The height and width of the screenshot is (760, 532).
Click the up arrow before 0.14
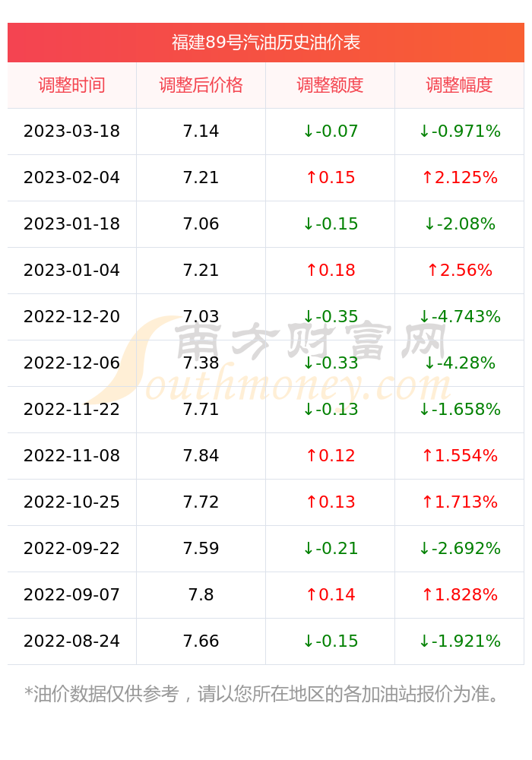[x=312, y=595]
